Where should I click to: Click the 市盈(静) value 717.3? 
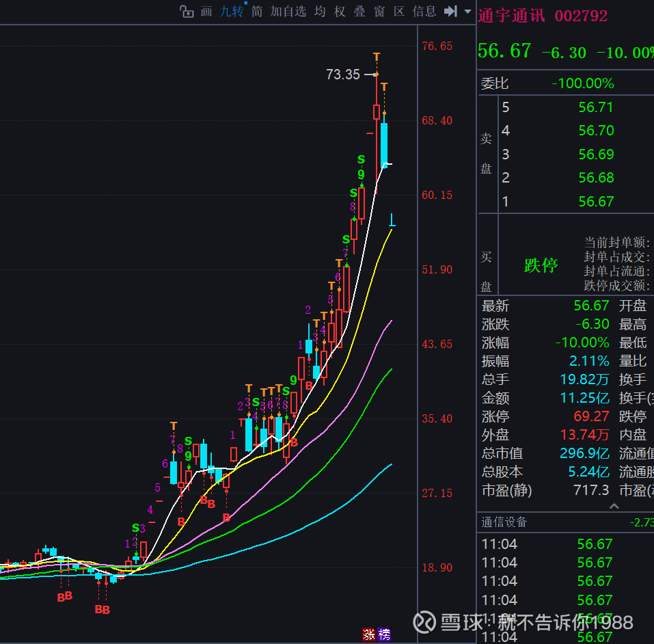(591, 489)
